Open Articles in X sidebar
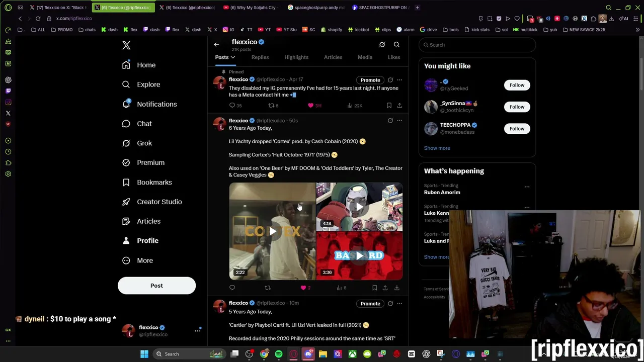Viewport: 644px width, 362px height. click(x=141, y=221)
